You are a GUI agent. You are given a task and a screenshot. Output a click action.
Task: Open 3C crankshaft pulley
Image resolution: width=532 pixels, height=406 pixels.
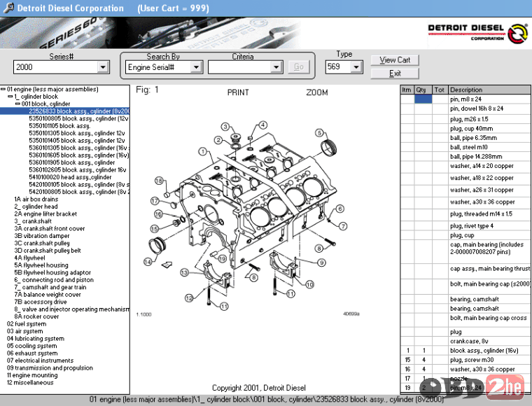[42, 243]
